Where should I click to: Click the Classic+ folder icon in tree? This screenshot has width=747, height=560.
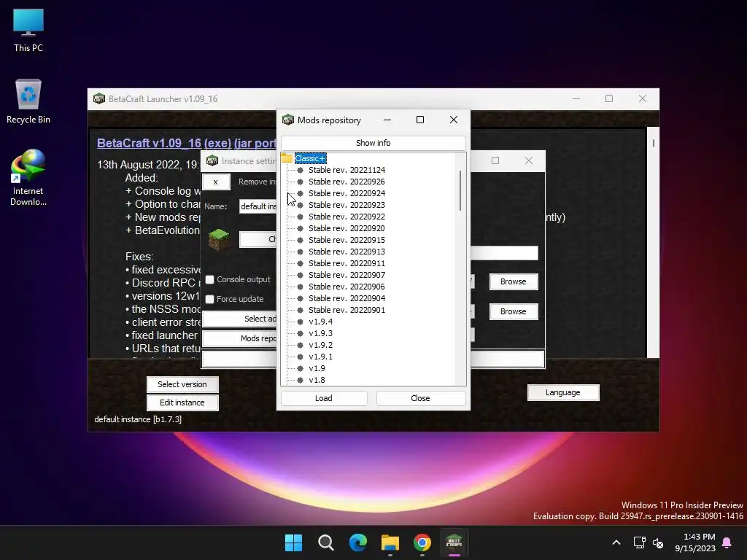click(287, 158)
